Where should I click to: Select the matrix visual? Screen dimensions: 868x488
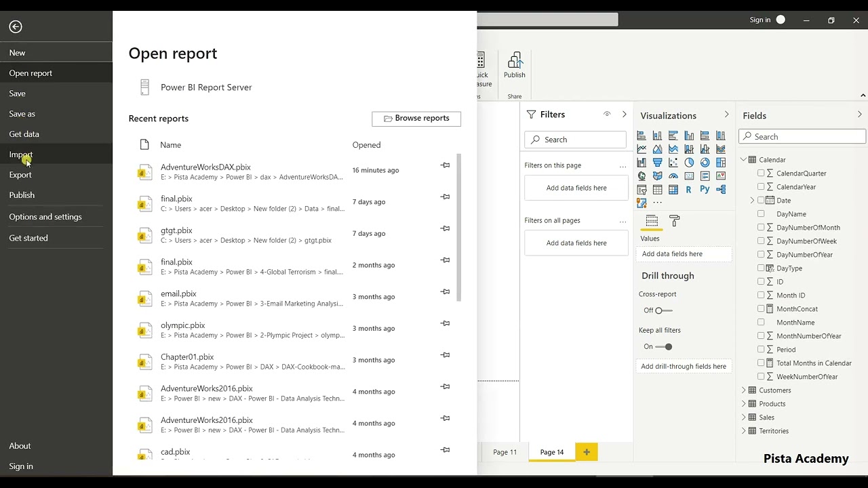[x=673, y=190]
